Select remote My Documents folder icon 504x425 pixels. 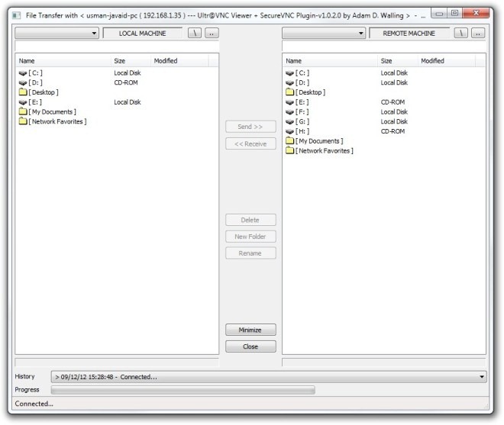pyautogui.click(x=290, y=140)
